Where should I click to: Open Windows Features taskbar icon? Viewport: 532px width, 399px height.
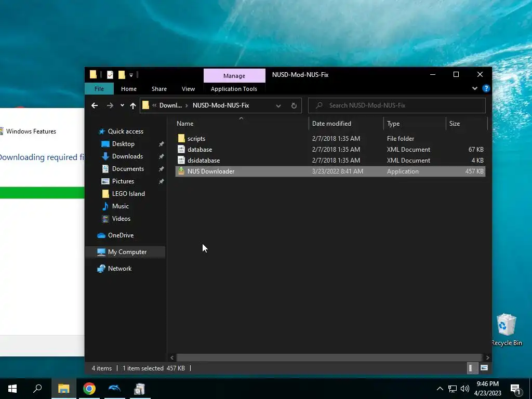point(140,389)
